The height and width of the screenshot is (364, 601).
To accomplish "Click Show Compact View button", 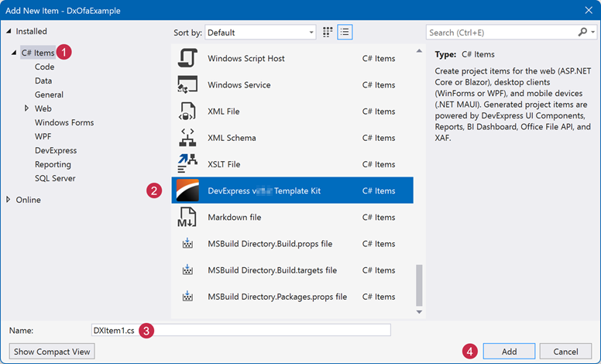I will point(52,352).
